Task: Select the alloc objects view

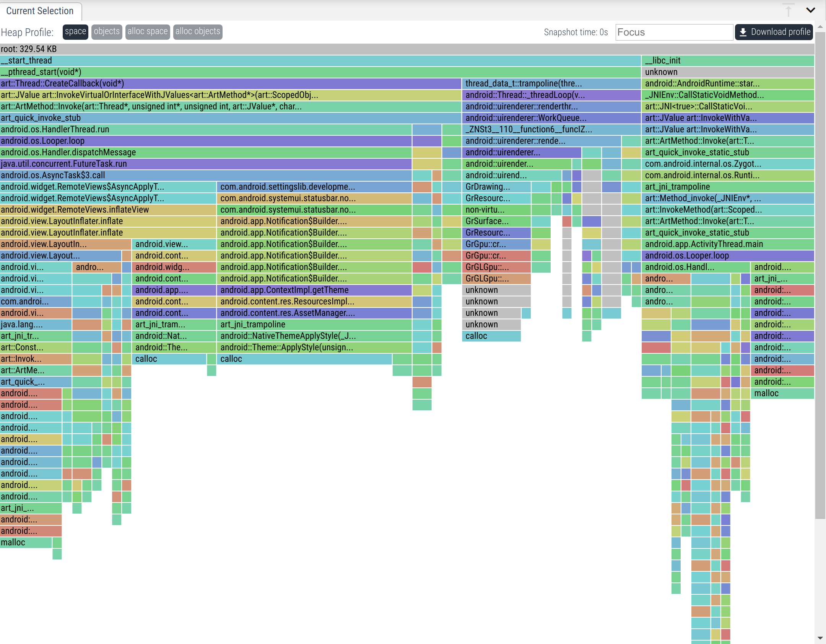Action: pyautogui.click(x=198, y=32)
